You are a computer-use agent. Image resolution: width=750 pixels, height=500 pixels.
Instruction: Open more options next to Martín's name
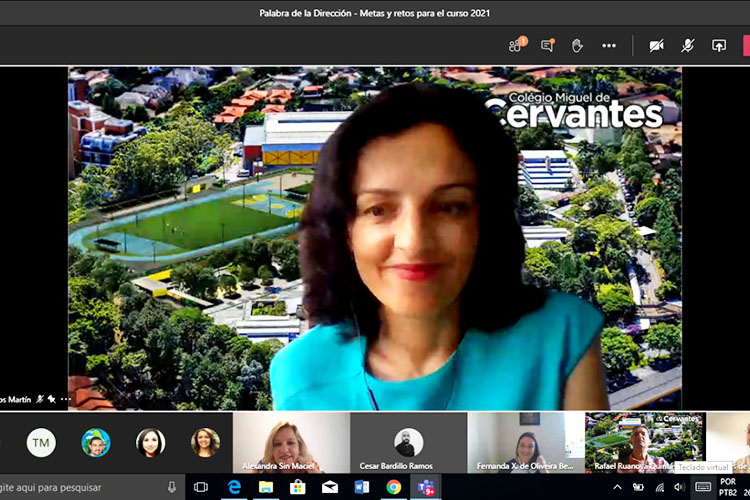(x=66, y=399)
